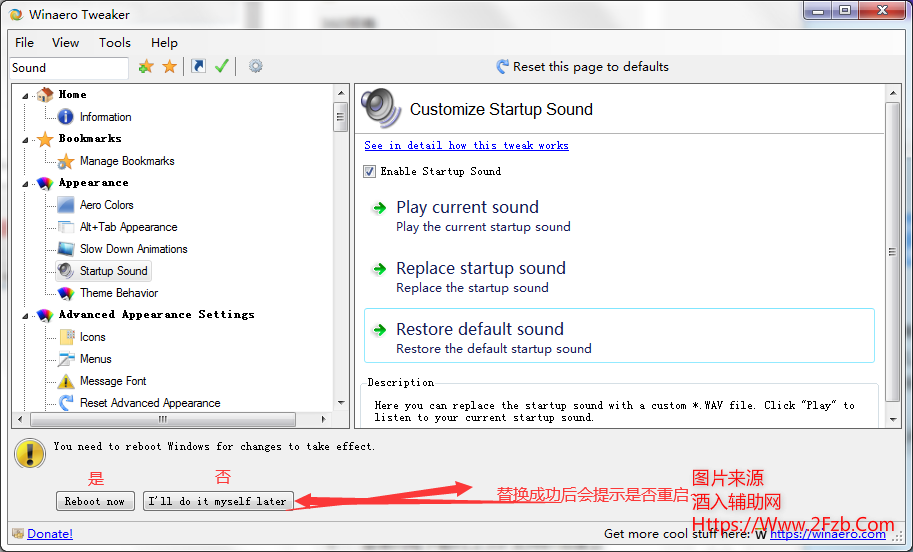Click the Reset Advanced Appearance arrow icon
913x552 pixels.
pos(66,402)
